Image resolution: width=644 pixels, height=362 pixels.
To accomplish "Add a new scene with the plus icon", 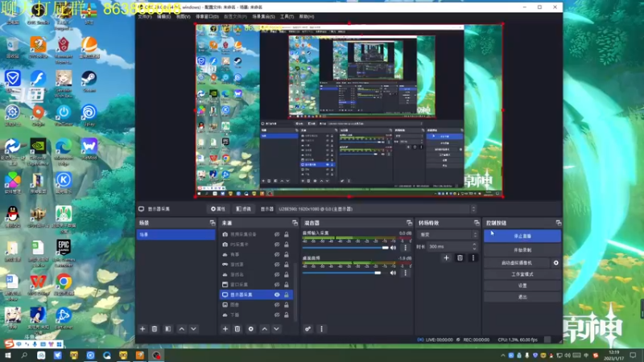I will (x=142, y=329).
